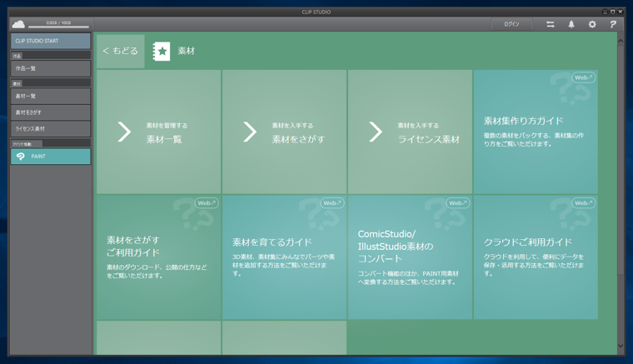The width and height of the screenshot is (633, 364).
Task: Launch PAINT from the sidebar
Action: tap(51, 156)
